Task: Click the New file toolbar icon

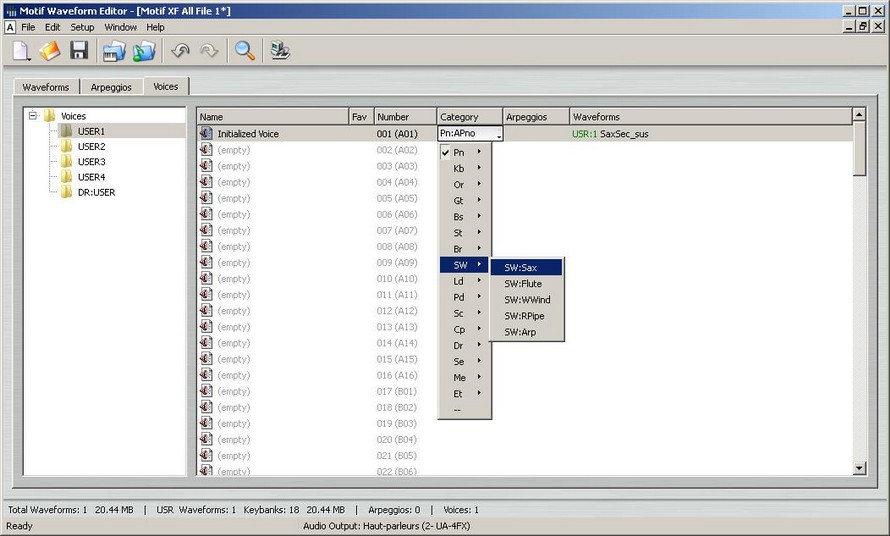Action: pos(22,51)
